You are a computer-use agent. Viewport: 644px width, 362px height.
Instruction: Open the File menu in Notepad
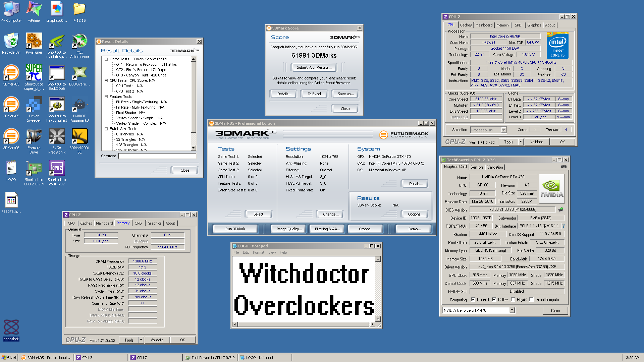pyautogui.click(x=236, y=252)
